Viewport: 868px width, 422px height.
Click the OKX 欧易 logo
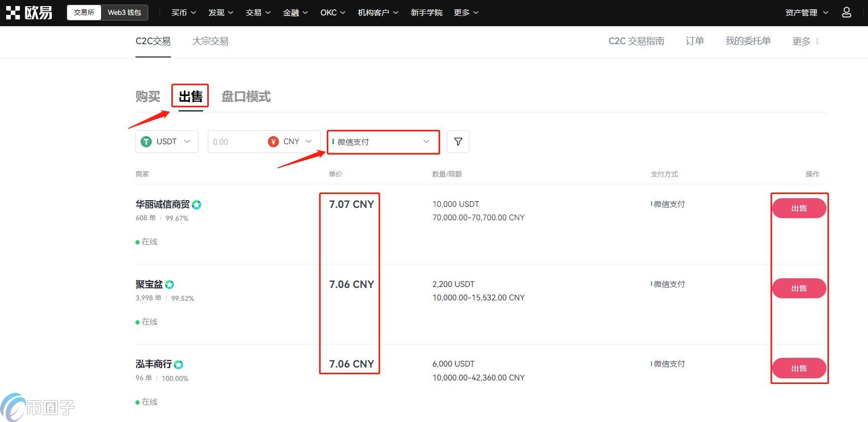29,13
